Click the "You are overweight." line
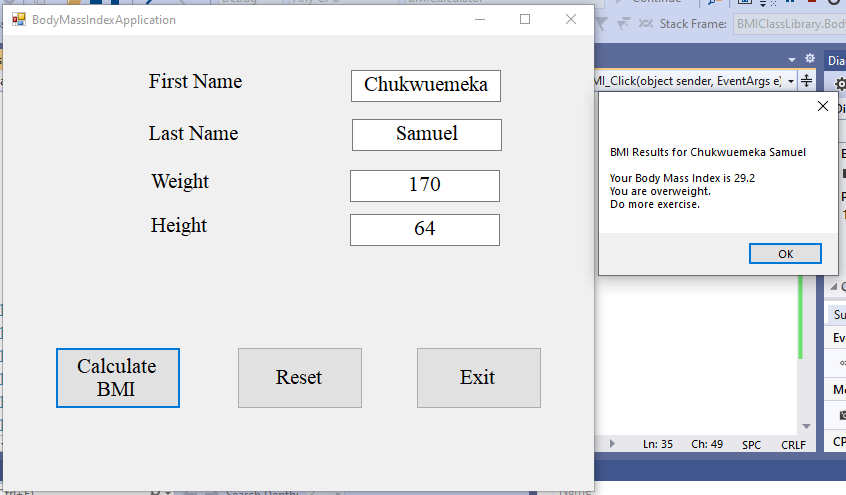846x495 pixels. [x=660, y=191]
